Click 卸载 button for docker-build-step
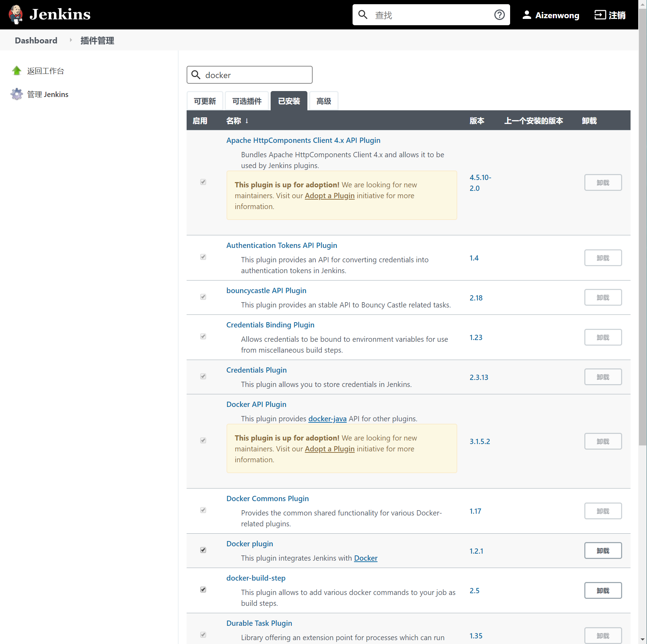 (x=603, y=590)
